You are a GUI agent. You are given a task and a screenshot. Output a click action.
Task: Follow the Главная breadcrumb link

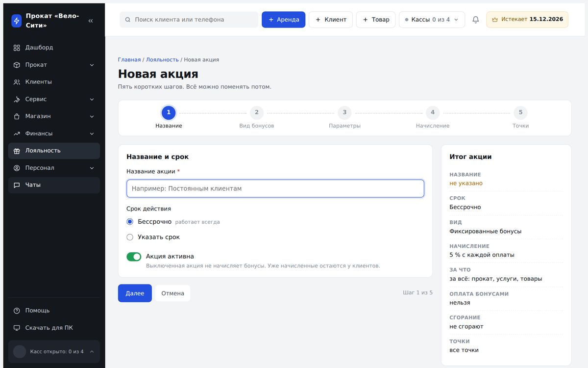click(129, 59)
